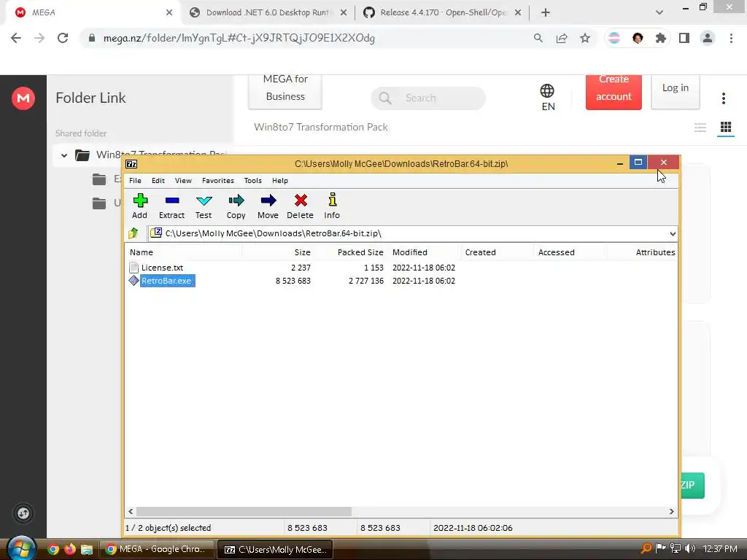Expand the 7-Zip address path dropdown

click(x=672, y=234)
